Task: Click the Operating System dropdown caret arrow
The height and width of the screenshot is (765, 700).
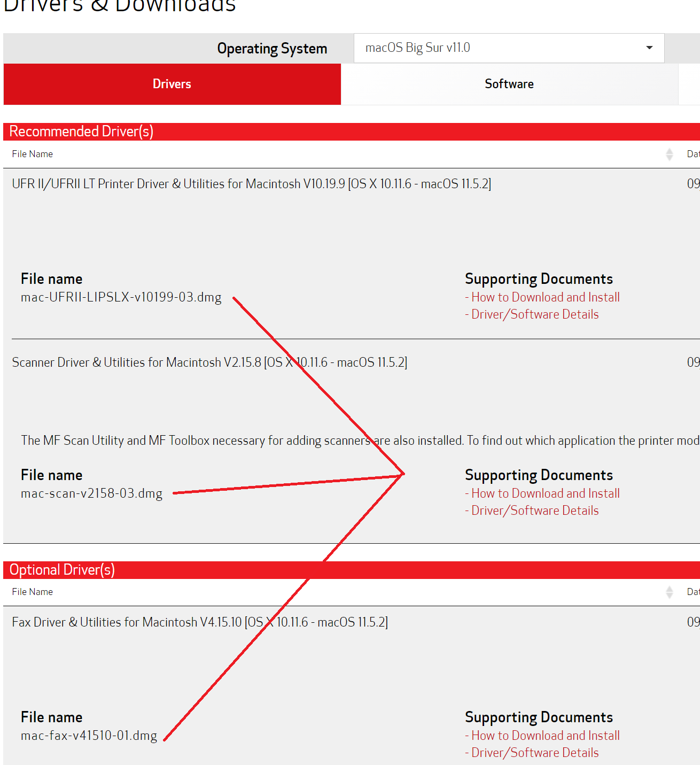Action: coord(649,48)
